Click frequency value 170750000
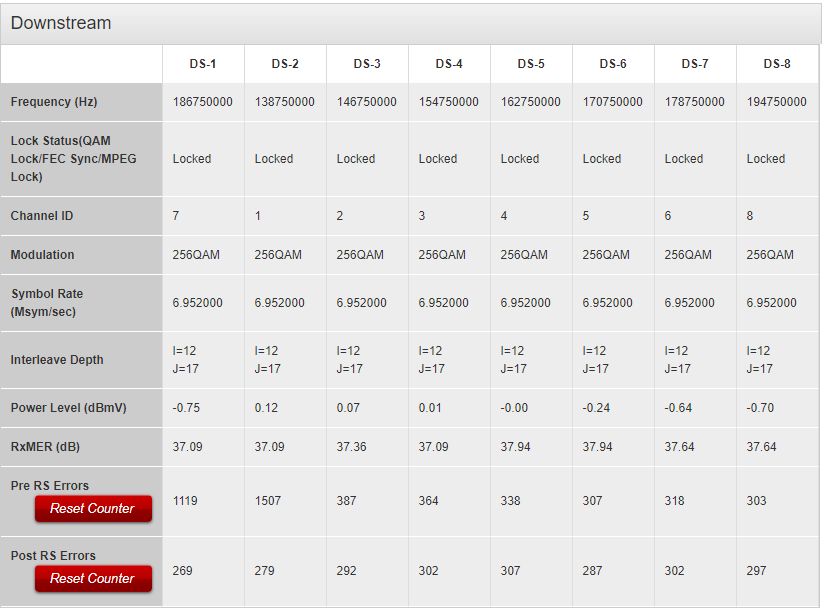 [x=612, y=102]
